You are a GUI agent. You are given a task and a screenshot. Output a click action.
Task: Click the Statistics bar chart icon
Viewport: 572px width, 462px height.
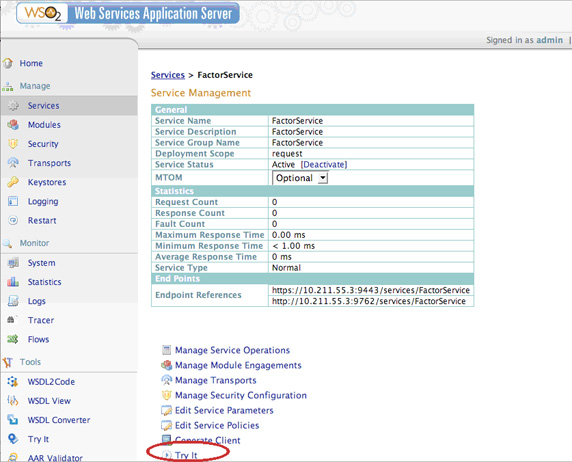pyautogui.click(x=13, y=282)
